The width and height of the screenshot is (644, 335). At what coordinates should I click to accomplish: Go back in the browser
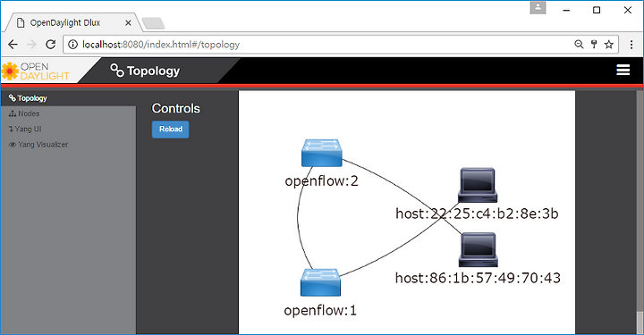click(x=13, y=45)
